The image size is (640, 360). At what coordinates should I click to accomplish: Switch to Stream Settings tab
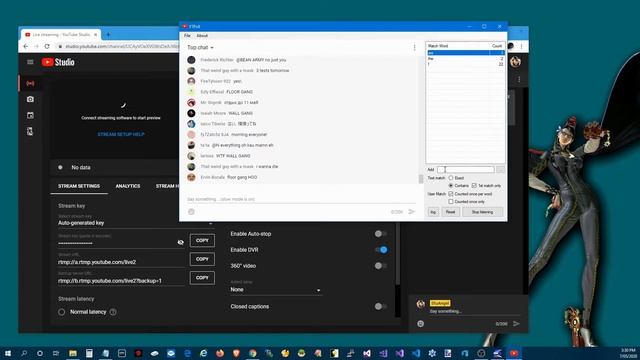pyautogui.click(x=79, y=186)
